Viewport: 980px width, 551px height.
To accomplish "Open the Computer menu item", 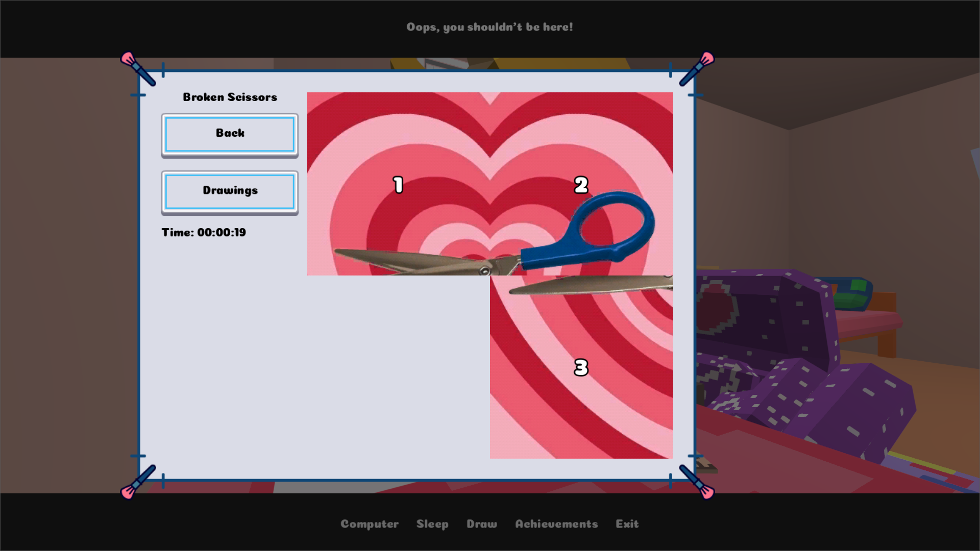I will [x=370, y=524].
